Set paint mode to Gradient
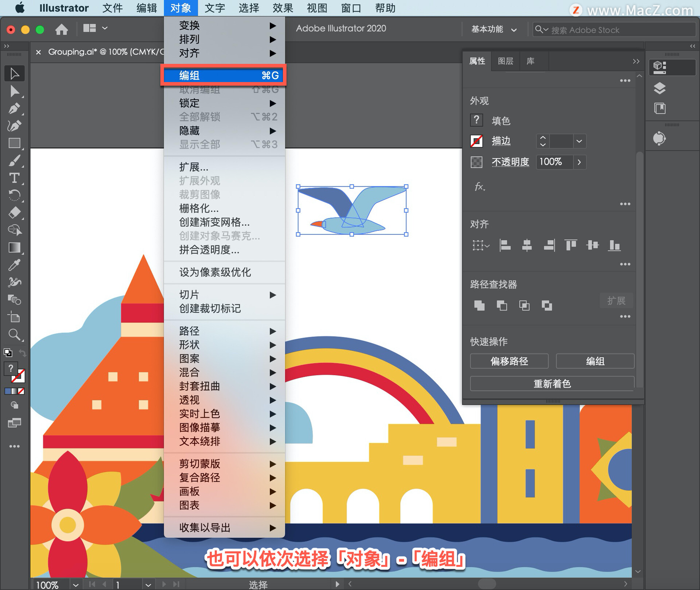This screenshot has height=590, width=700. pos(14,391)
